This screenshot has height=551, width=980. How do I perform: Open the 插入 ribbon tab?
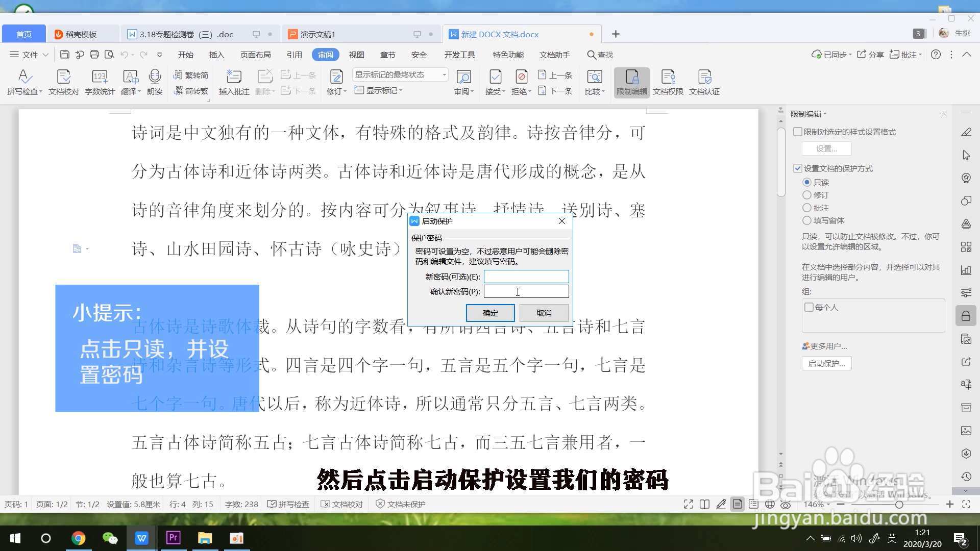coord(217,55)
